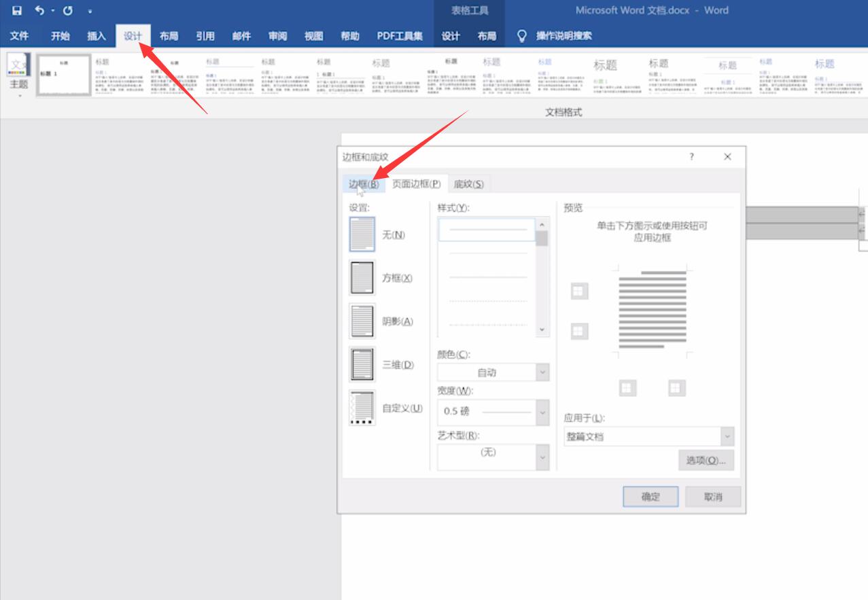Toggle the top border button in the preview
Viewport: 868px width, 600px height.
579,292
